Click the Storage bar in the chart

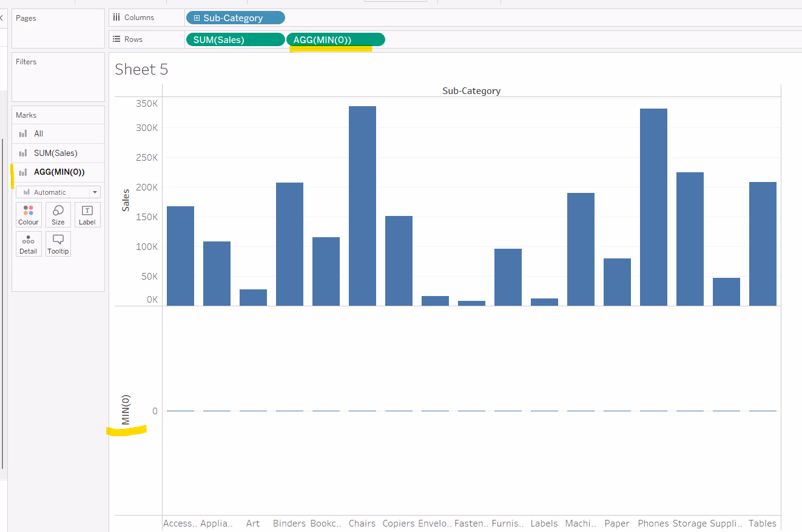[x=690, y=239]
